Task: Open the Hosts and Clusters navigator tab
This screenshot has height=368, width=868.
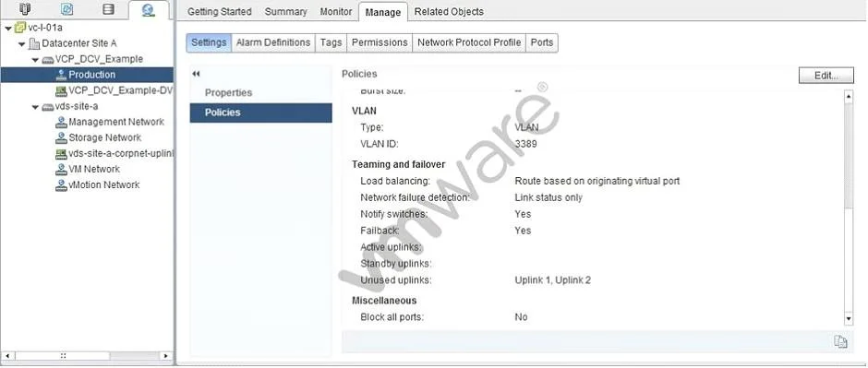Action: click(25, 9)
